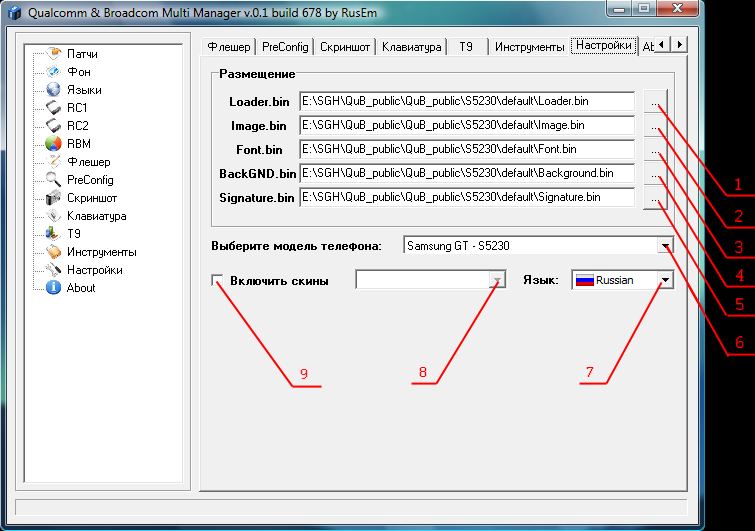
Task: Click the Патчи icon in sidebar
Action: pyautogui.click(x=55, y=54)
